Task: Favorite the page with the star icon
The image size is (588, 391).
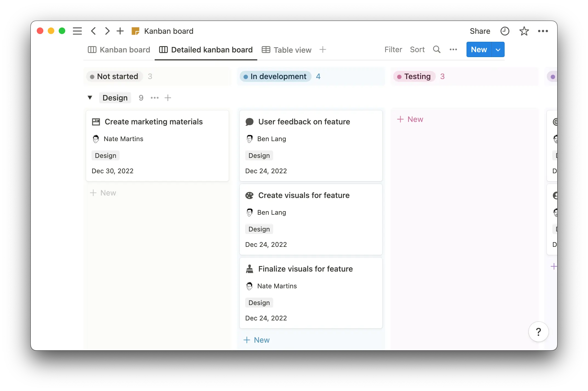Action: [524, 31]
